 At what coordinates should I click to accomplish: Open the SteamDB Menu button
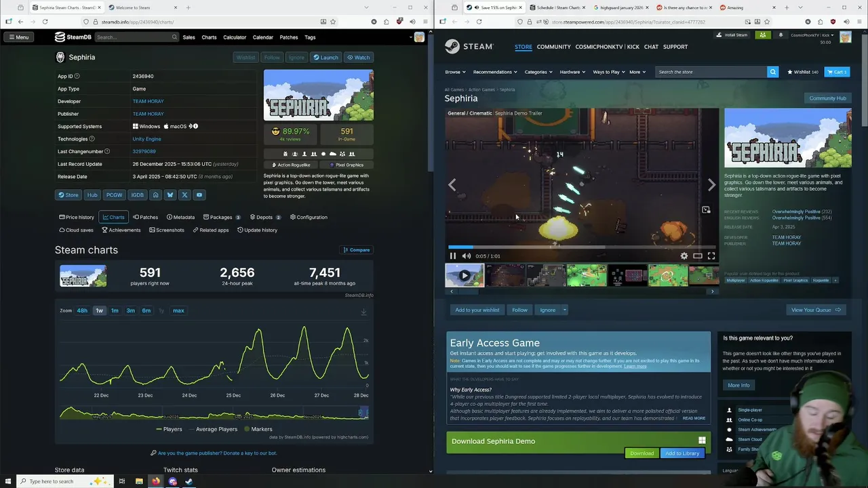click(x=19, y=37)
